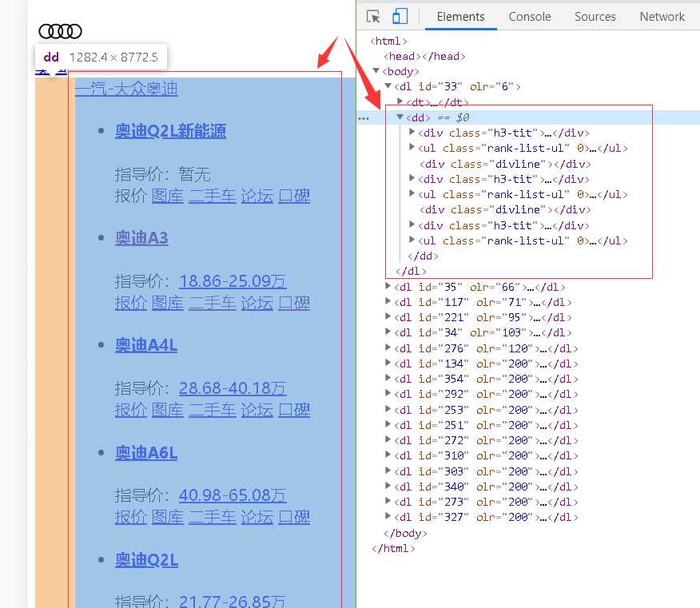Expand the dl id="134" node
Viewport: 700px width, 608px height.
tap(388, 363)
